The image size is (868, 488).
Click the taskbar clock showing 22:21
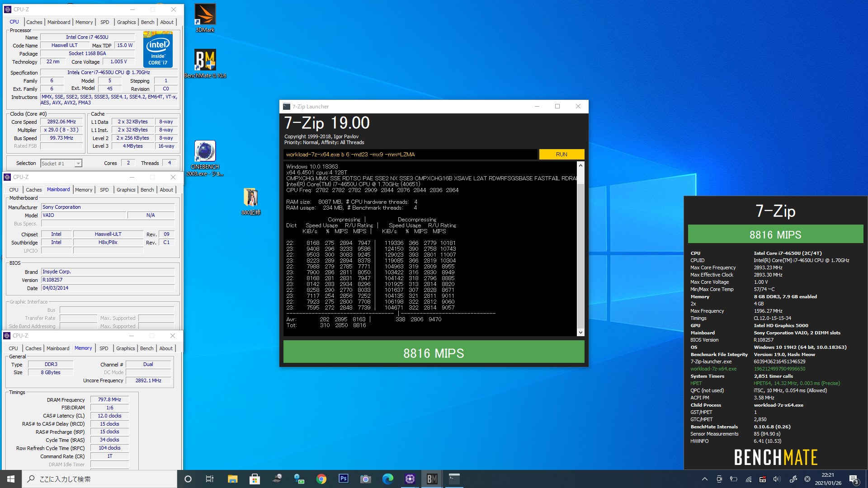(x=828, y=479)
